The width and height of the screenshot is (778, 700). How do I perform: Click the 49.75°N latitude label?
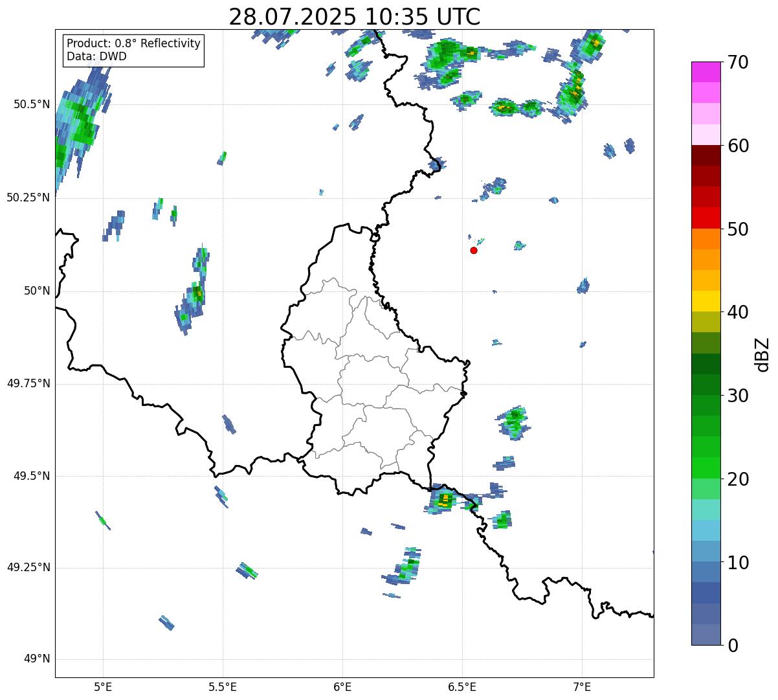click(x=28, y=383)
